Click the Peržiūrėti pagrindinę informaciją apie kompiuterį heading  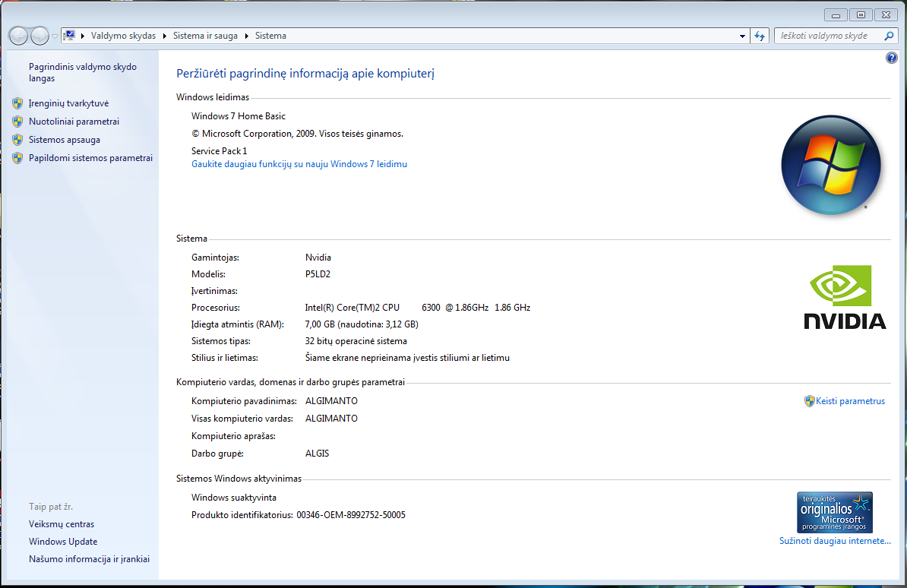305,74
